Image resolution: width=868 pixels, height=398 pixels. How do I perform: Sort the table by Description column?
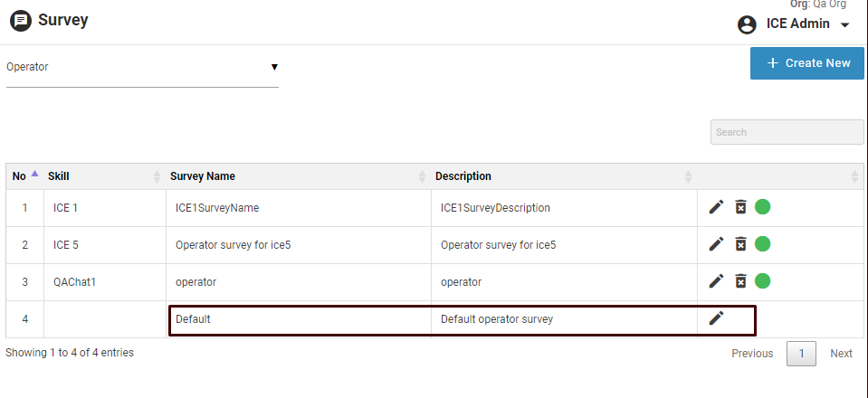(561, 176)
